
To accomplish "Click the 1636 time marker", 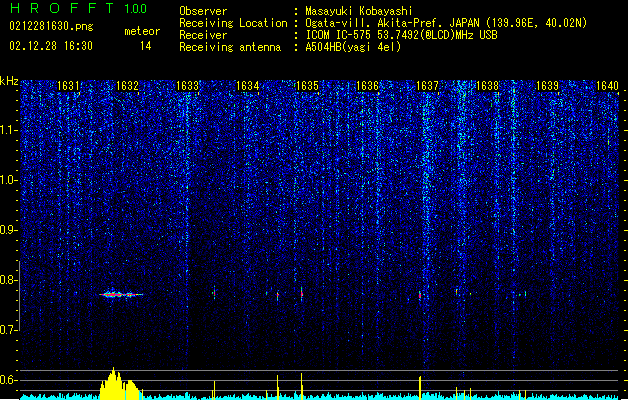I will [367, 86].
